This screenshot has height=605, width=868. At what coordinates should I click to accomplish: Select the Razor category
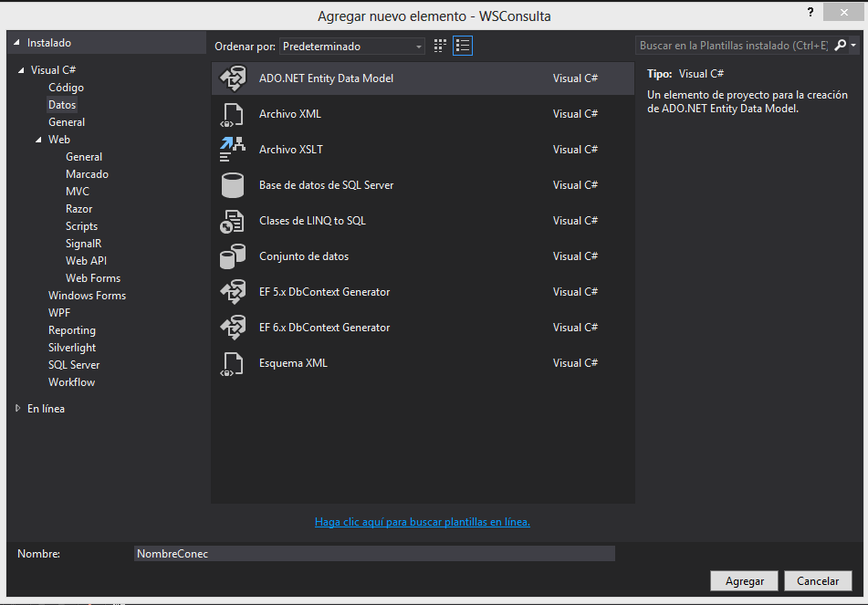(x=78, y=209)
